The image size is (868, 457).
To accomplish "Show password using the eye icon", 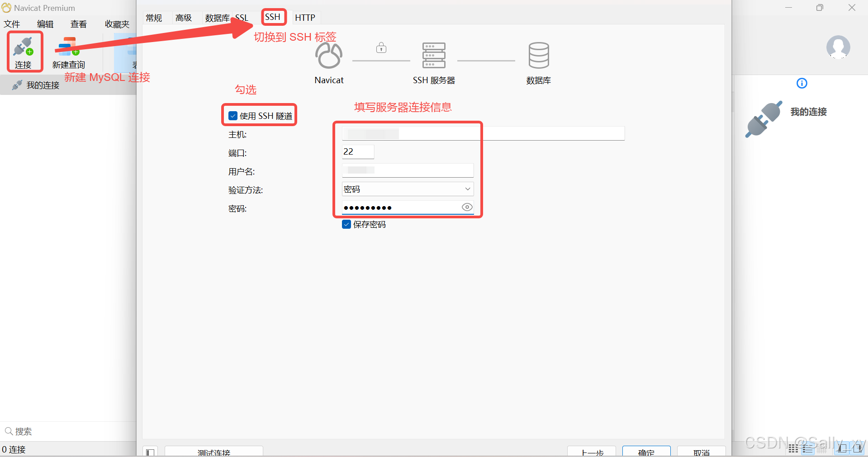I will [467, 207].
